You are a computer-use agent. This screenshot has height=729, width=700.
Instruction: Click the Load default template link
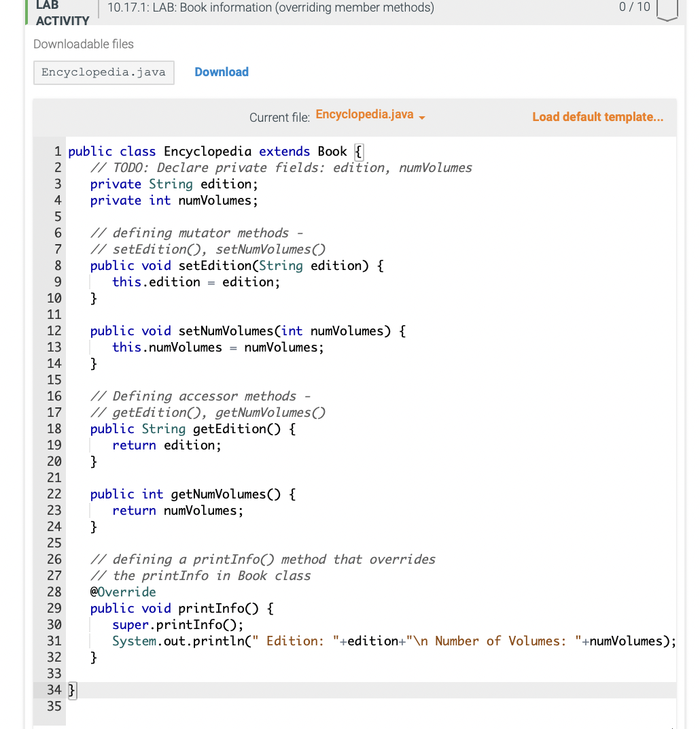click(597, 116)
